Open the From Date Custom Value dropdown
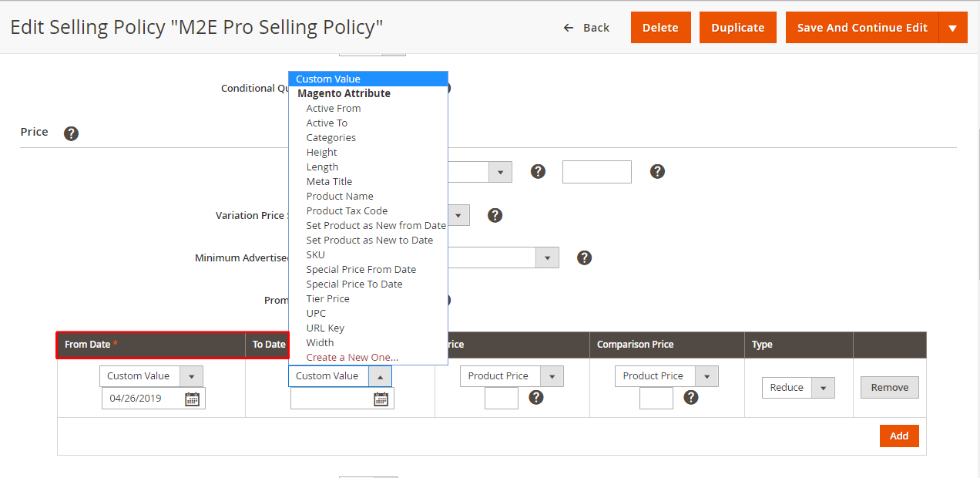980x478 pixels. click(x=151, y=376)
